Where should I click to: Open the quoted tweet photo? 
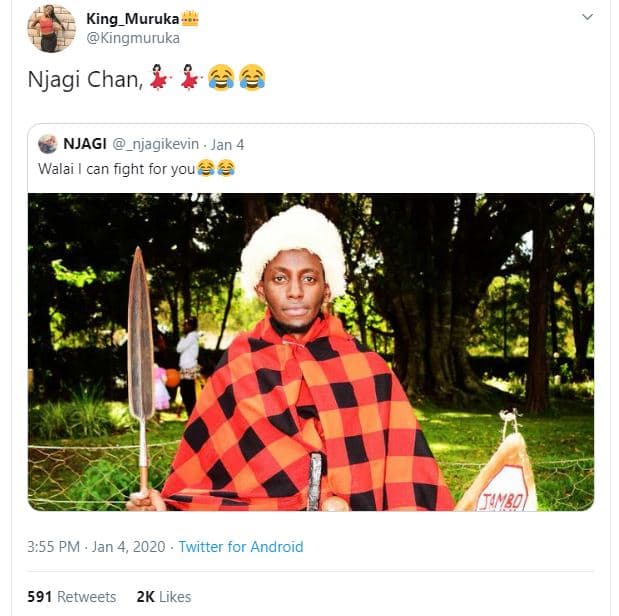coord(310,351)
